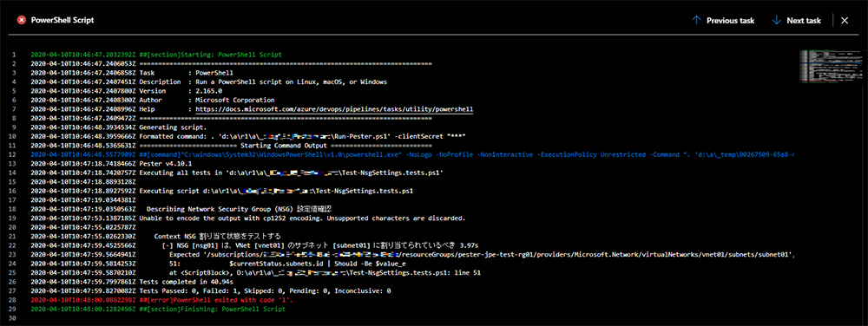This screenshot has width=868, height=326.
Task: Close the log panel with X
Action: 845,21
